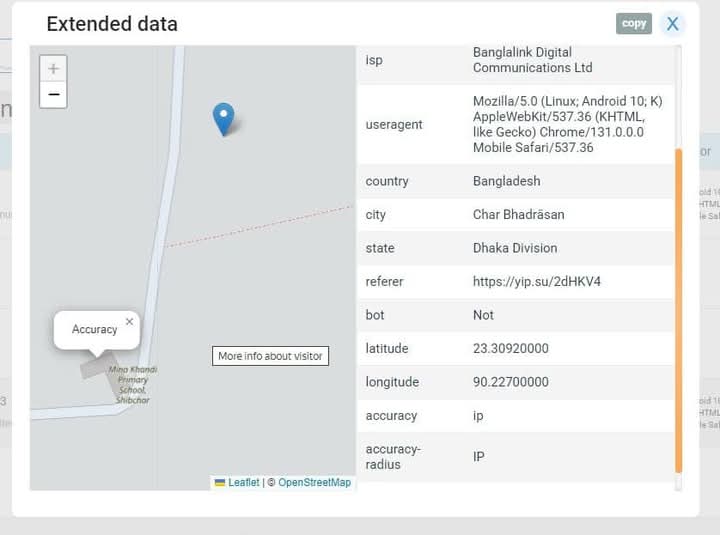Click the orange vertical scrollbar
The width and height of the screenshot is (720, 535).
pyautogui.click(x=678, y=310)
